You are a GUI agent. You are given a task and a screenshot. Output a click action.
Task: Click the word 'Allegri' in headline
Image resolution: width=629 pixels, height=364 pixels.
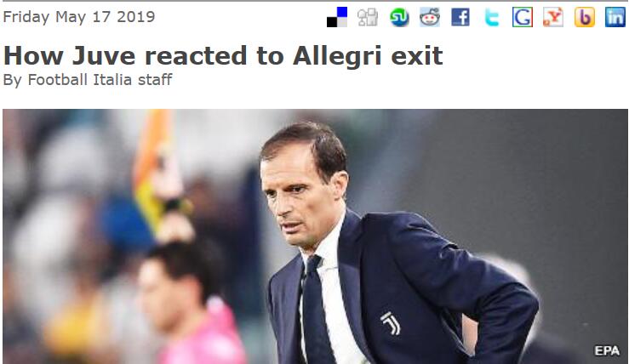pyautogui.click(x=336, y=56)
